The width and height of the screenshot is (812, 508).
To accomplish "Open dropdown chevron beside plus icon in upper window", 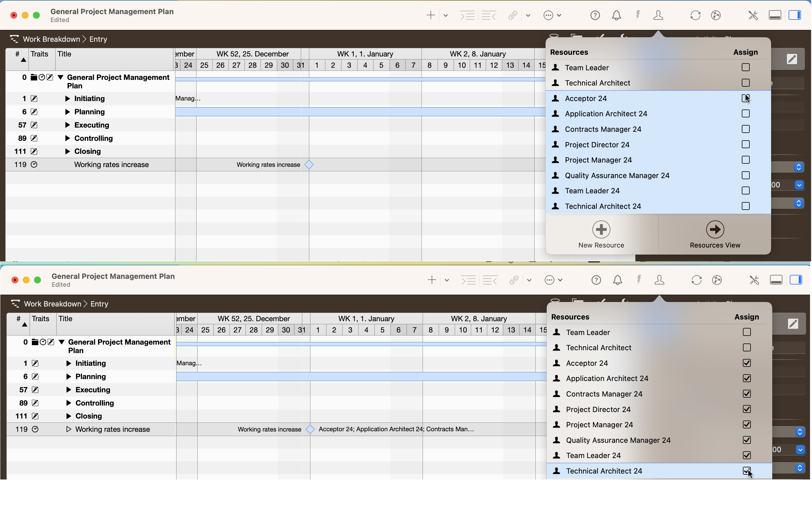I will [x=445, y=16].
